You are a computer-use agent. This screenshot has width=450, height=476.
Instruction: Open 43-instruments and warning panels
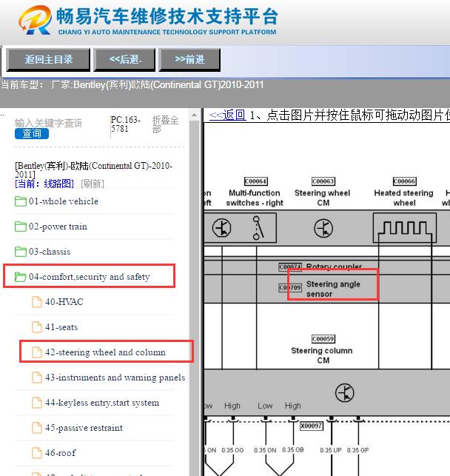point(115,378)
